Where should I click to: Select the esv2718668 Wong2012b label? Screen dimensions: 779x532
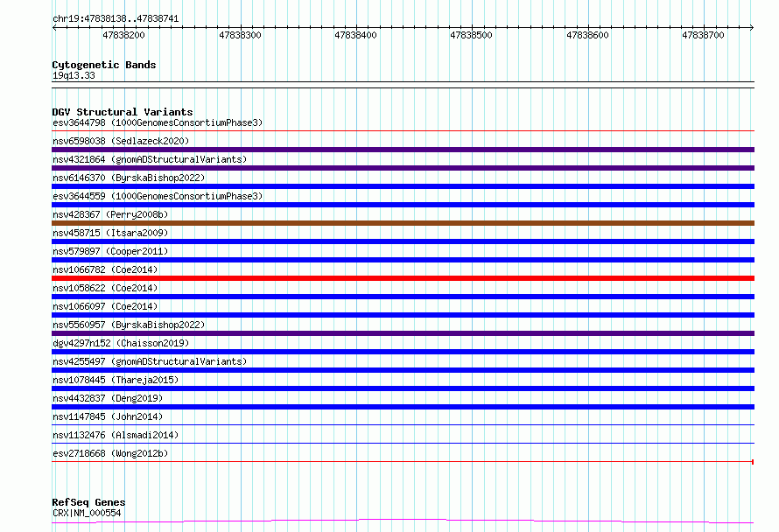pyautogui.click(x=110, y=453)
